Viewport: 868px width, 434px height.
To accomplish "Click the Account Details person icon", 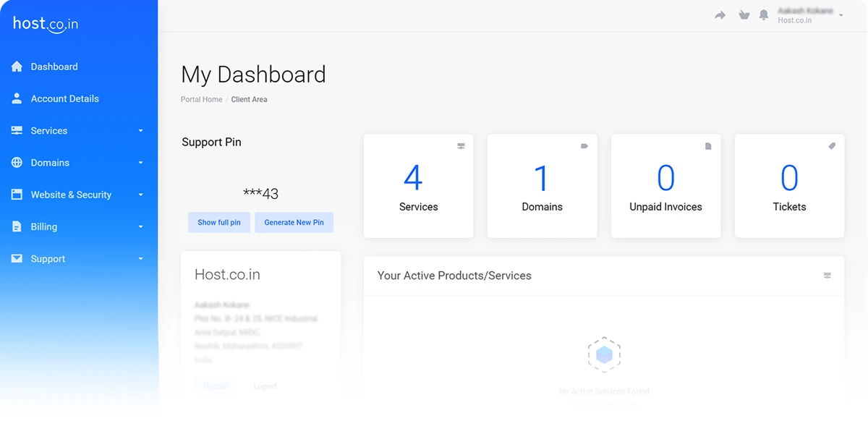I will point(17,98).
